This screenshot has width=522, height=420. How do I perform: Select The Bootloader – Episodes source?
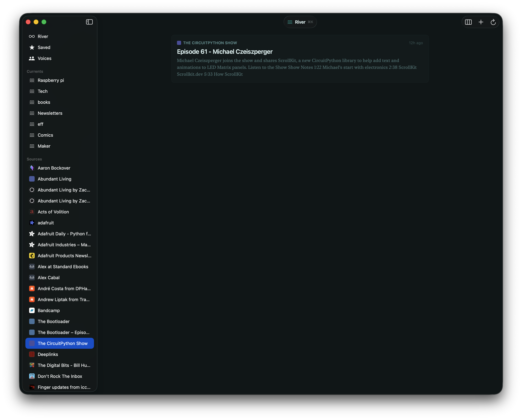coord(60,332)
